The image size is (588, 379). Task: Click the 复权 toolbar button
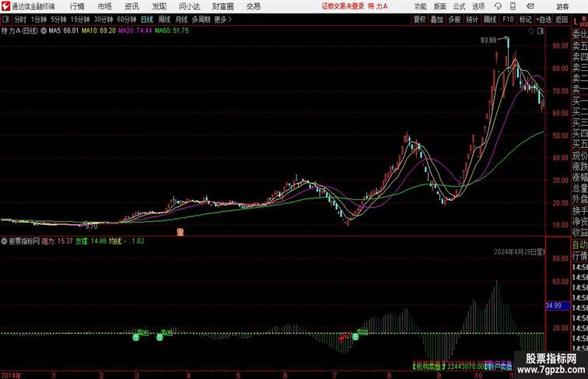tap(420, 19)
